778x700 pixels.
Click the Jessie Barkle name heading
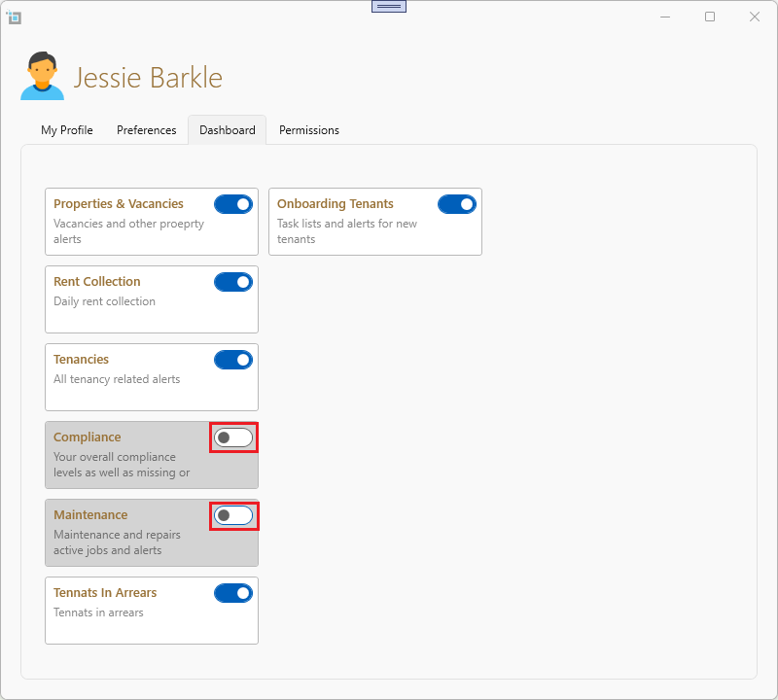[148, 78]
